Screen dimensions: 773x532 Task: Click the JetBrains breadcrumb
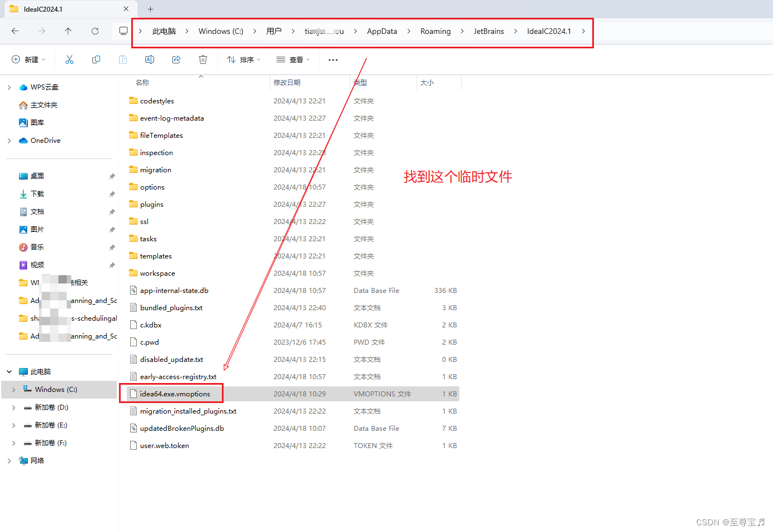pos(489,31)
